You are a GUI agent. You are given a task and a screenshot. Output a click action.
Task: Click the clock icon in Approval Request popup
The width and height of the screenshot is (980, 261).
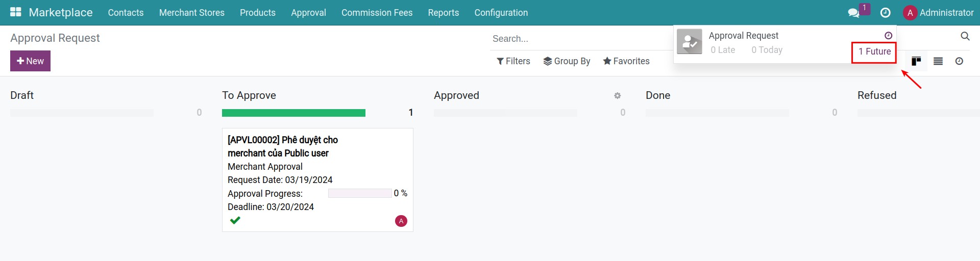pyautogui.click(x=888, y=35)
